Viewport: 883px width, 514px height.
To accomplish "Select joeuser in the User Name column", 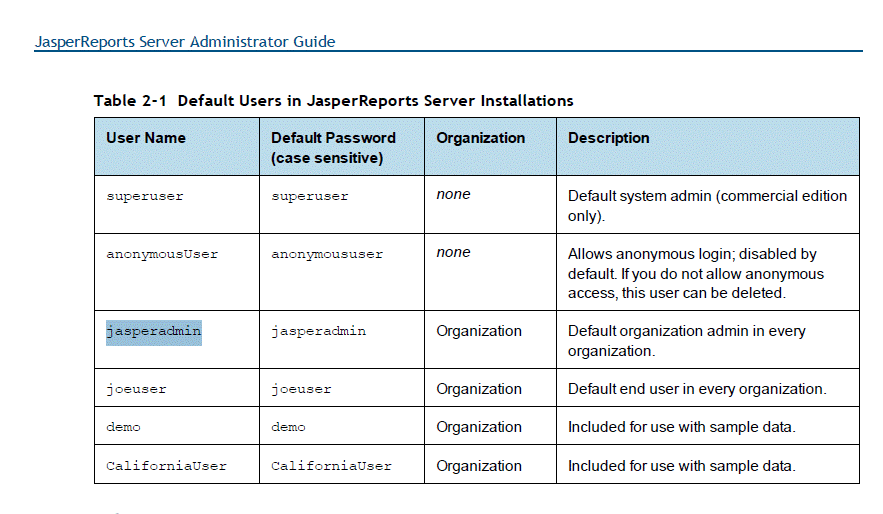I will [136, 389].
